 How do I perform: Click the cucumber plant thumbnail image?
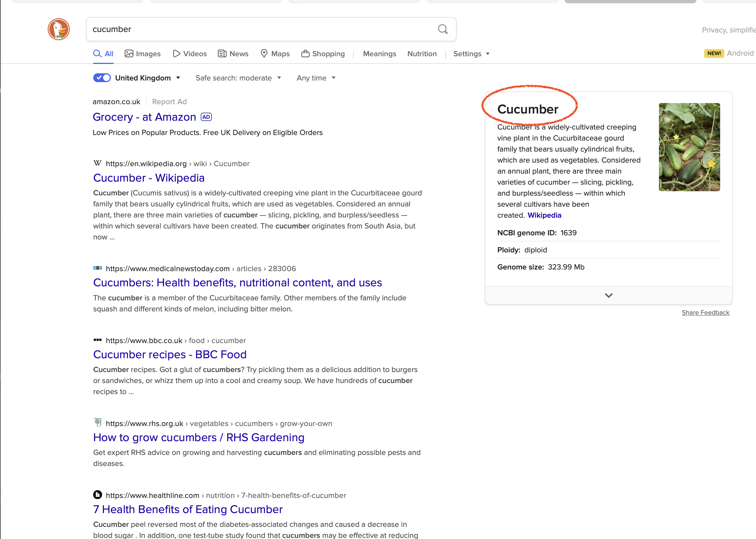(x=689, y=147)
